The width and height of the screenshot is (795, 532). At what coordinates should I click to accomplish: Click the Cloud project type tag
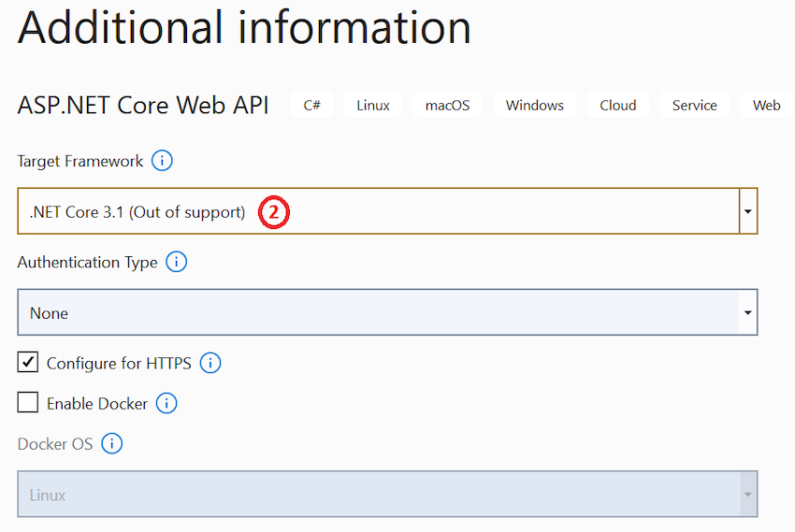pyautogui.click(x=618, y=106)
